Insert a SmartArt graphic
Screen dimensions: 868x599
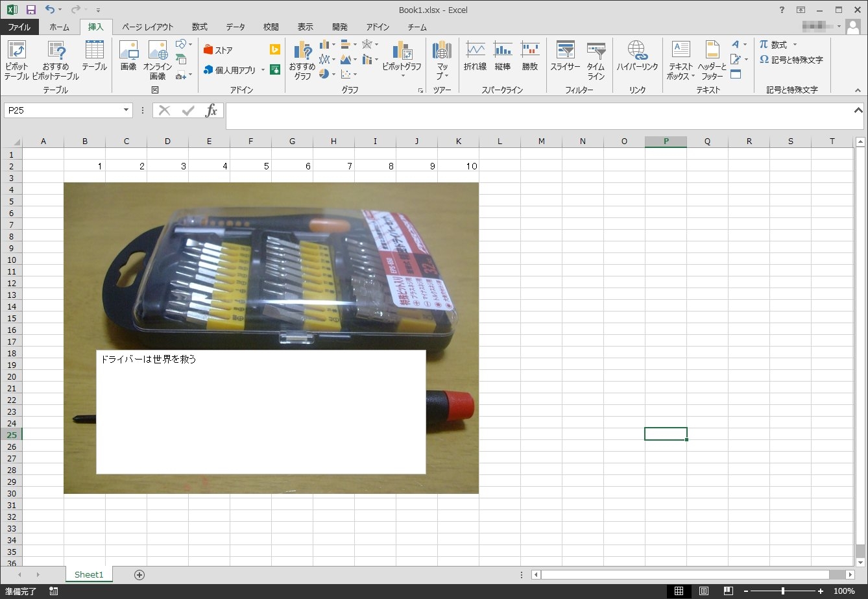(182, 60)
